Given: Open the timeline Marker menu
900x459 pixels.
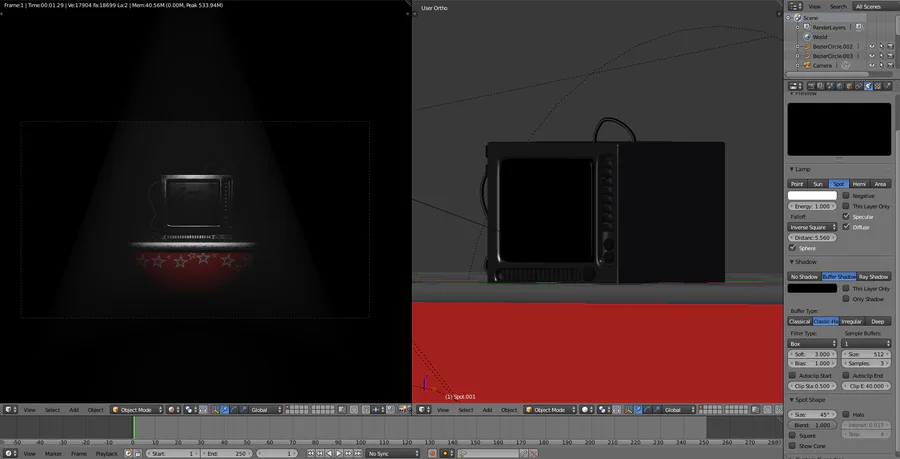Looking at the screenshot, I should (53, 453).
